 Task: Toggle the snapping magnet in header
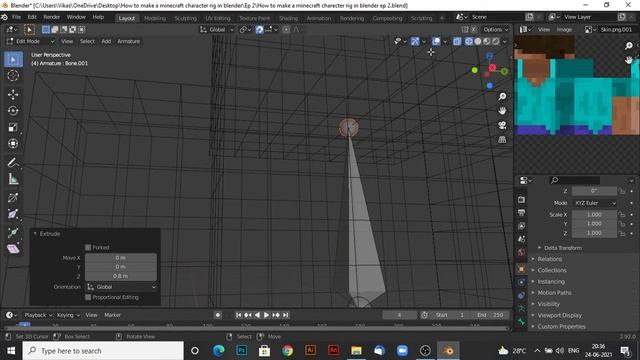pyautogui.click(x=260, y=29)
